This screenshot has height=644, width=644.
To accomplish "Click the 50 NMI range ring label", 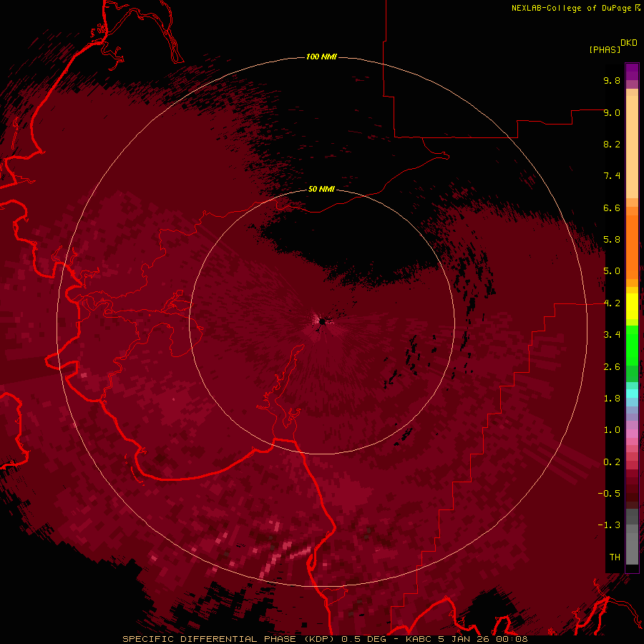I will pos(321,189).
